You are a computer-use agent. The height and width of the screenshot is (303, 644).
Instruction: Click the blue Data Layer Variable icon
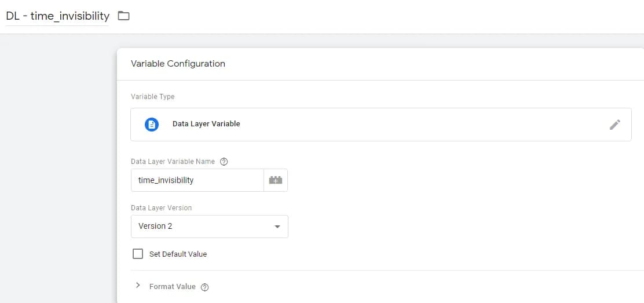point(152,124)
